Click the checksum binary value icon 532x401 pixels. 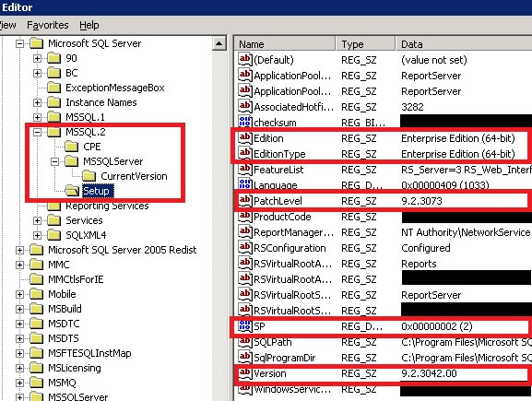[x=245, y=122]
